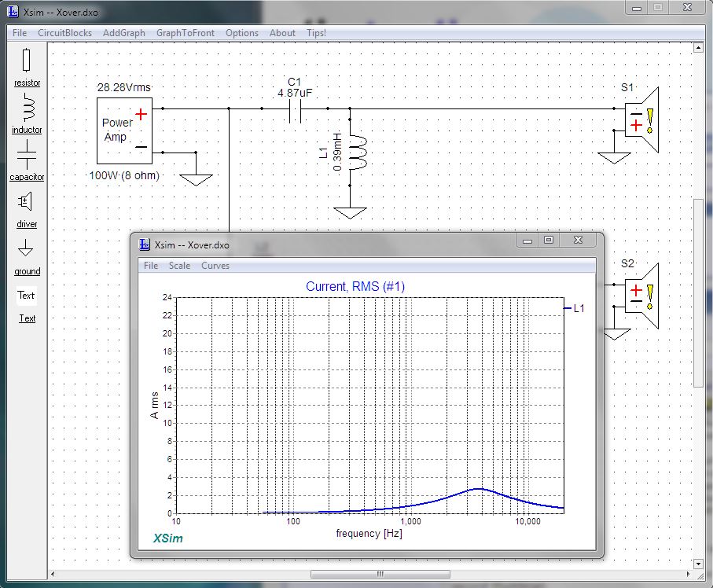Viewport: 713px width, 588px height.
Task: Click ground symbol below speaker S2
Action: coord(616,334)
